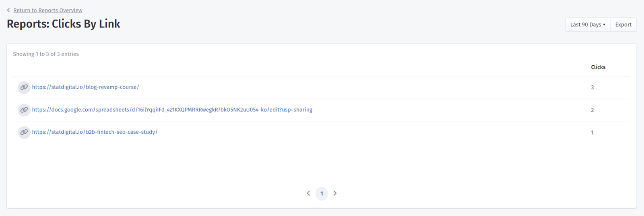Click link icon beside Google spreadsheets URL
The width and height of the screenshot is (644, 216).
24,110
